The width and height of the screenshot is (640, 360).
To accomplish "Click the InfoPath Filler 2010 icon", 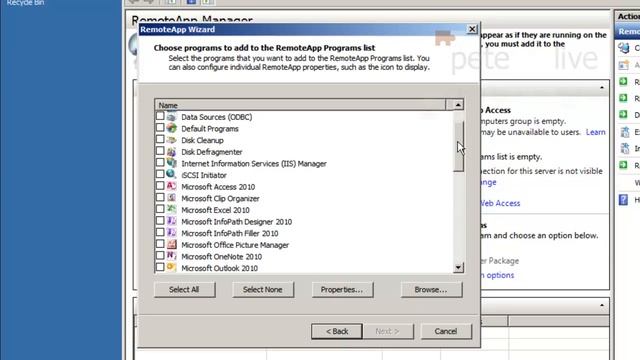I will 171,233.
